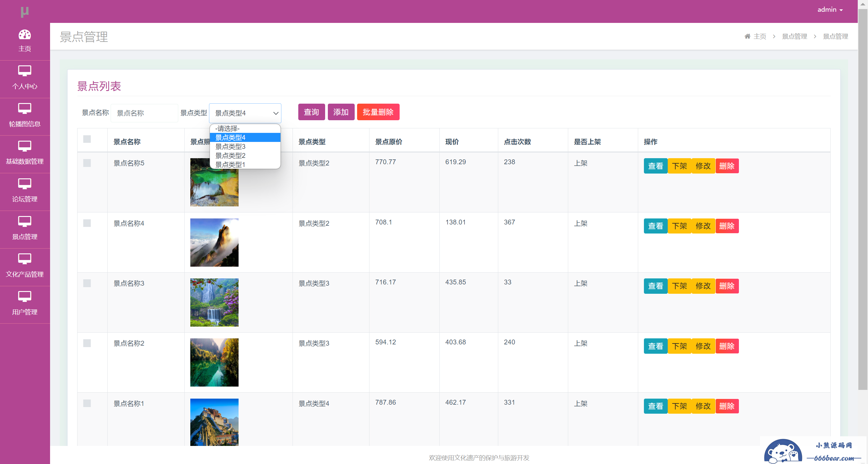The image size is (868, 464).
Task: Click 修改 for 景点名称4
Action: [x=703, y=226]
